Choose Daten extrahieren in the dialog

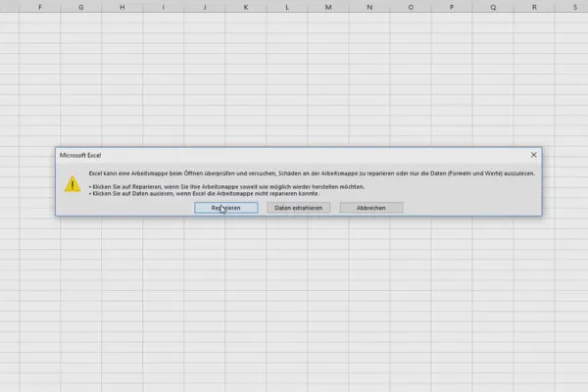[x=299, y=208]
